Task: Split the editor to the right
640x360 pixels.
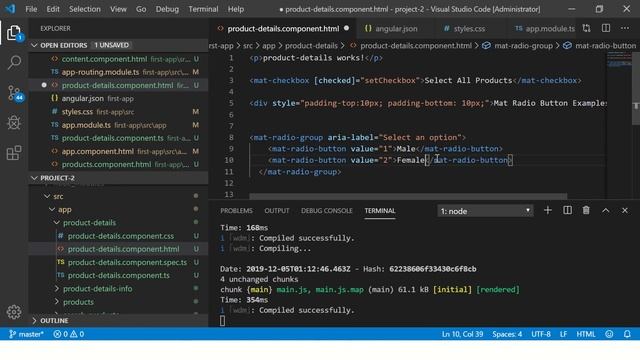Action: [x=606, y=28]
